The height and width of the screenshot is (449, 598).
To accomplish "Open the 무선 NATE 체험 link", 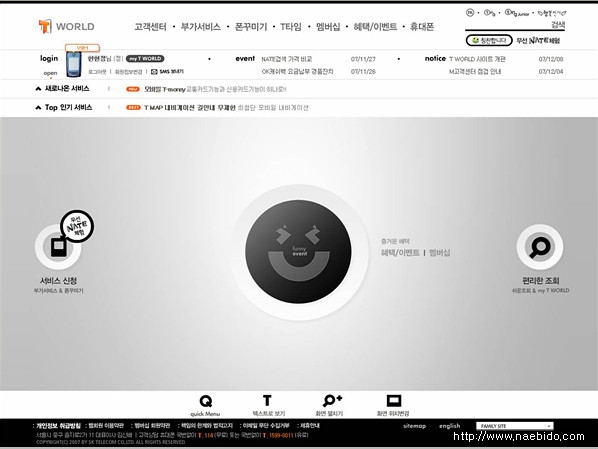I will [538, 40].
